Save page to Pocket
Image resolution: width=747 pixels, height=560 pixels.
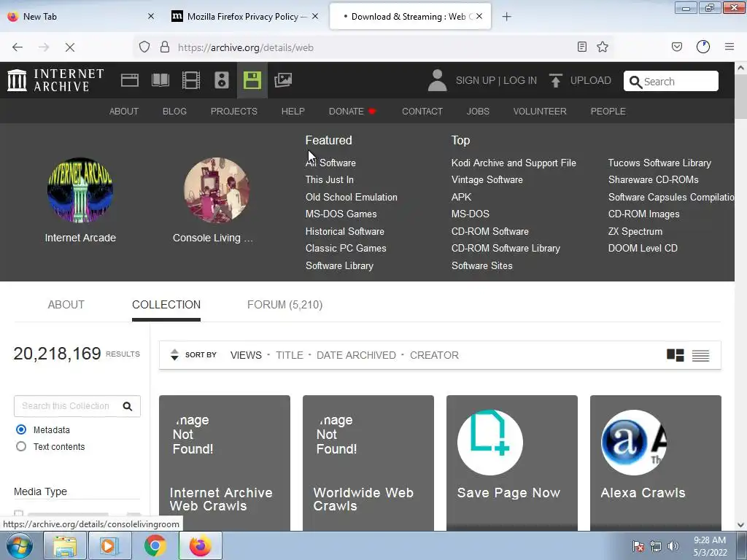pyautogui.click(x=677, y=47)
